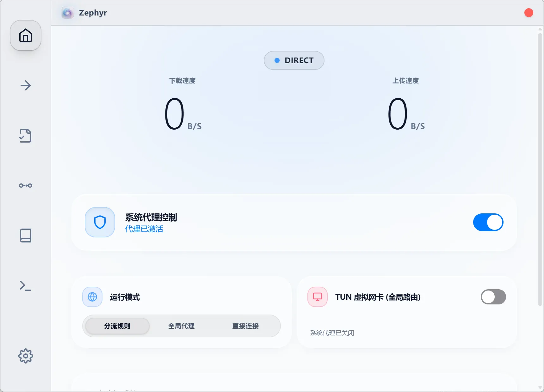This screenshot has height=392, width=544.
Task: Close the window with red button
Action: point(529,13)
